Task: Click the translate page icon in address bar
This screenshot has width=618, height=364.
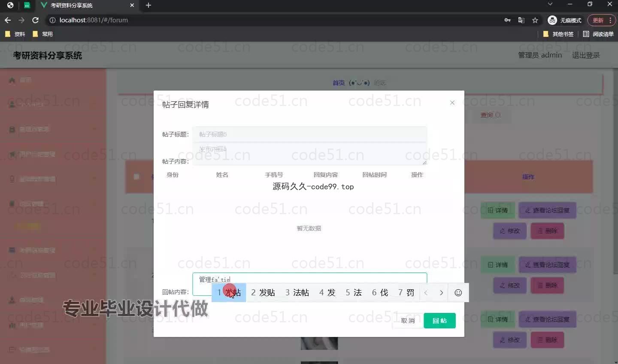Action: click(x=521, y=20)
